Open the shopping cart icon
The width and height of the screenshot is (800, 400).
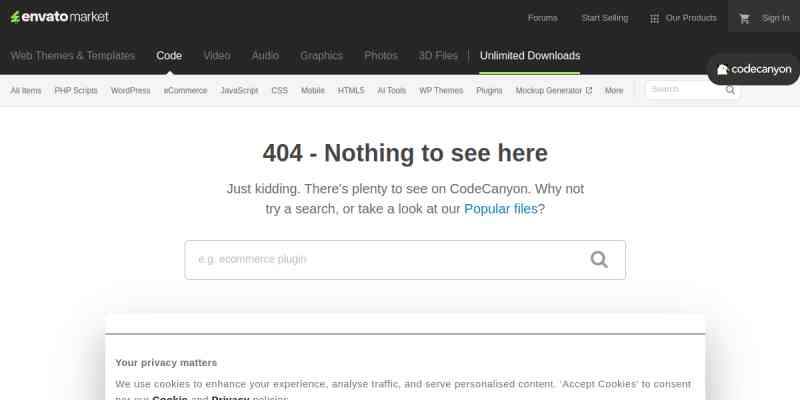(744, 18)
